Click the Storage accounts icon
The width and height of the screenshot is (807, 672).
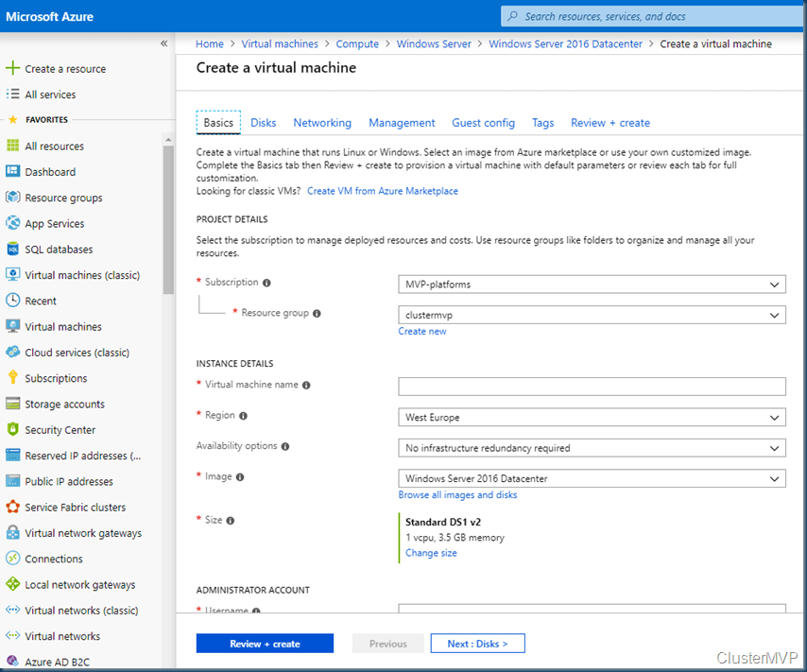pos(12,404)
